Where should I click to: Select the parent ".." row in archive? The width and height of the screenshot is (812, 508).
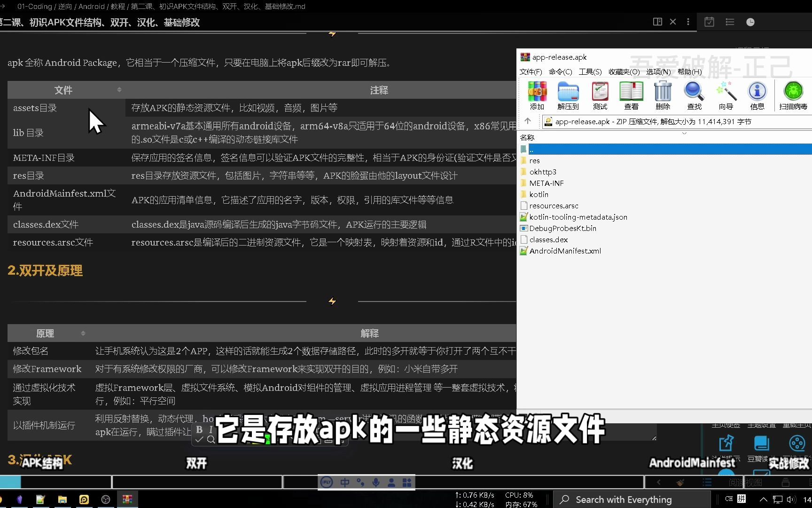click(x=665, y=149)
